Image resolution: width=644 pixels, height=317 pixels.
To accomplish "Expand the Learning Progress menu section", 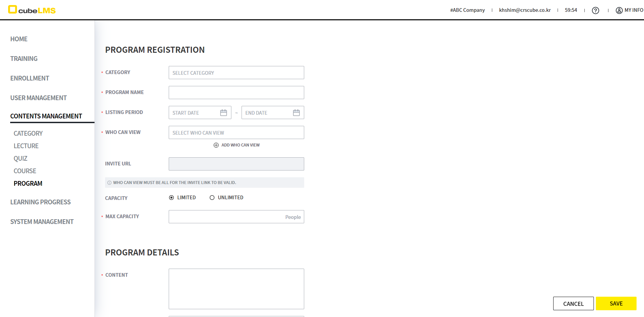I will pyautogui.click(x=40, y=202).
